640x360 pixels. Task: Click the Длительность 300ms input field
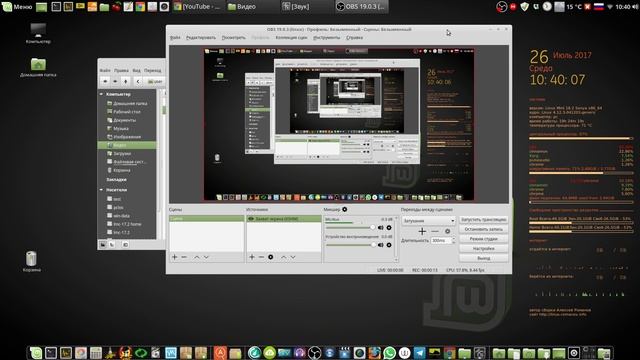tap(440, 240)
